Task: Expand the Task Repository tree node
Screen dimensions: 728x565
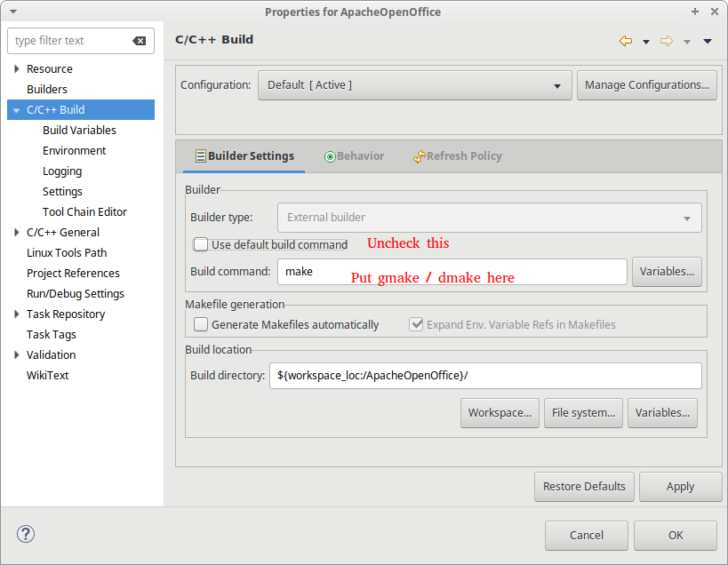Action: 17,314
